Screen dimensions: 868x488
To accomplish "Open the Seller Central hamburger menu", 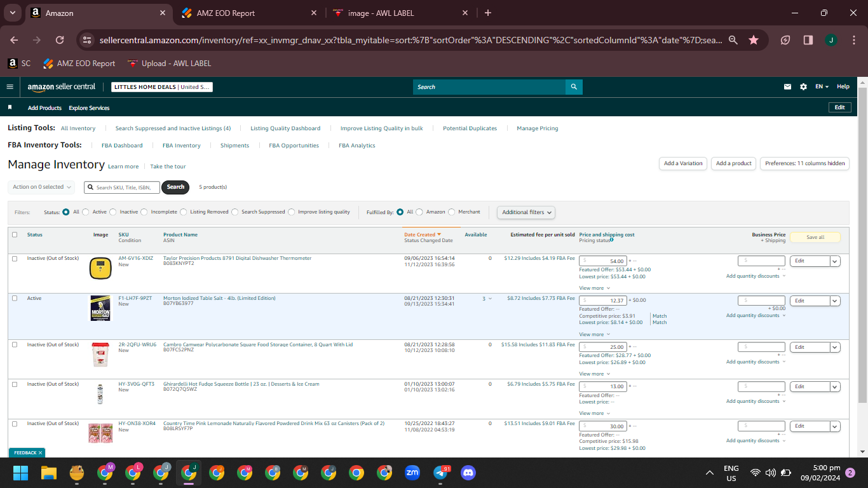I will (10, 87).
